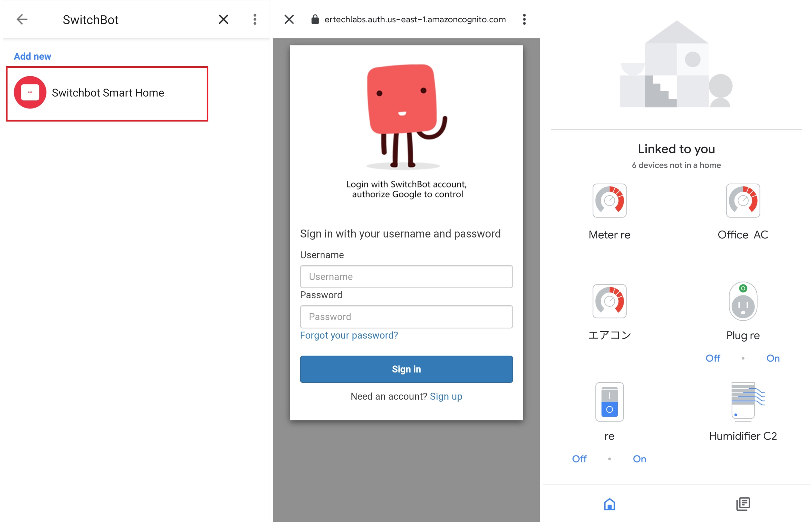The height and width of the screenshot is (522, 812).
Task: Go to the Home tab
Action: (x=609, y=504)
